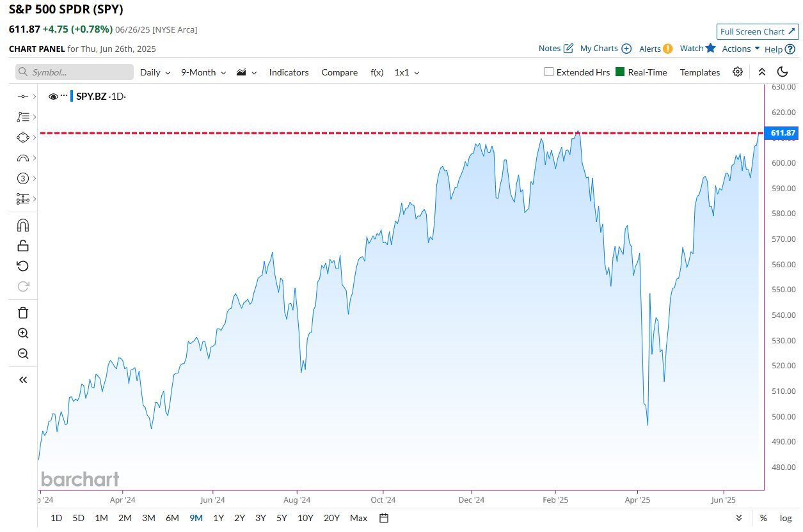Select the 3M time range

point(148,518)
